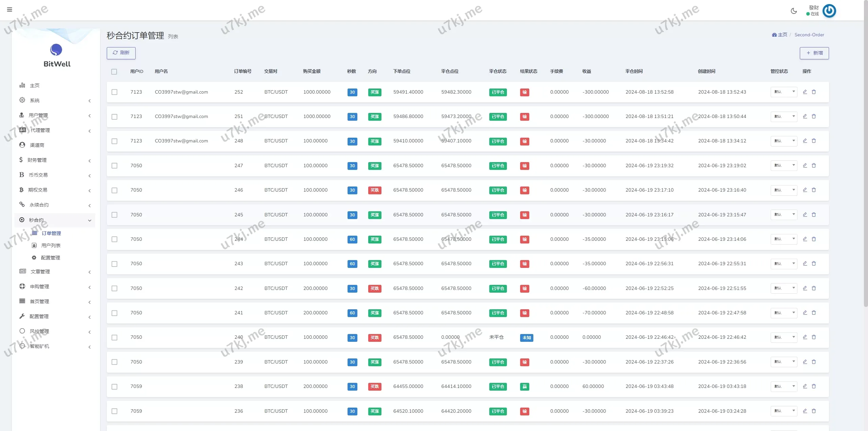
Task: Click the page vertical scrollbar
Action: 865,153
